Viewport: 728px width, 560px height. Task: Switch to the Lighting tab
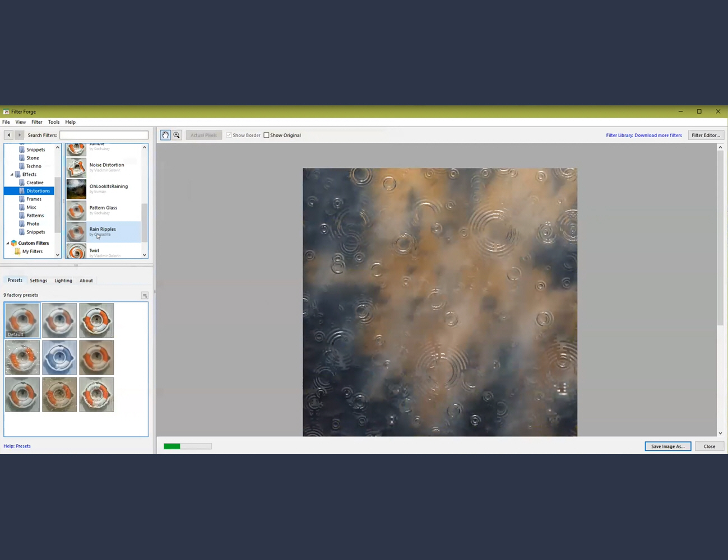click(63, 281)
